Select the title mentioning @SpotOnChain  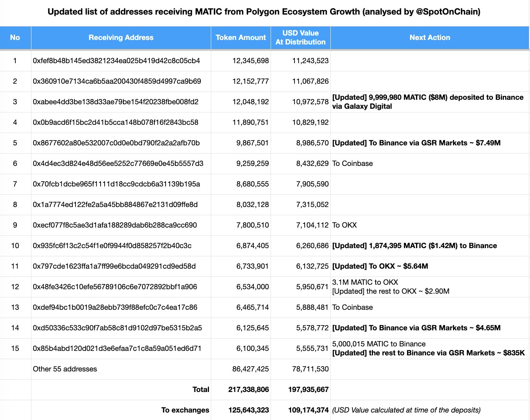coord(264,12)
